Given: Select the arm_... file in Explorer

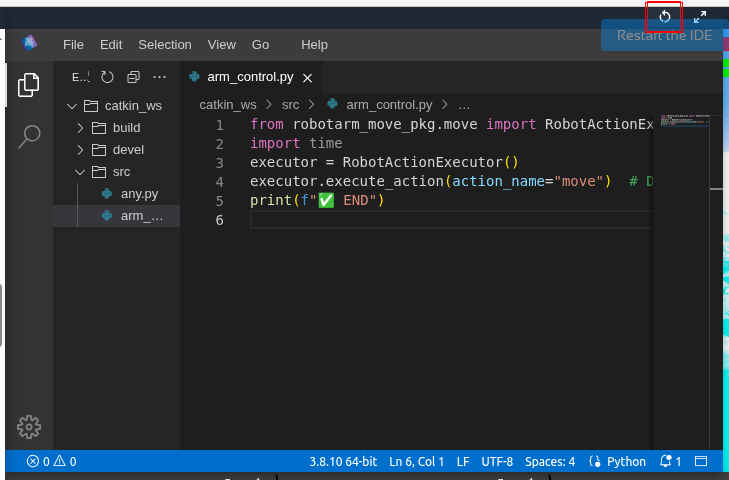Looking at the screenshot, I should coord(117,216).
